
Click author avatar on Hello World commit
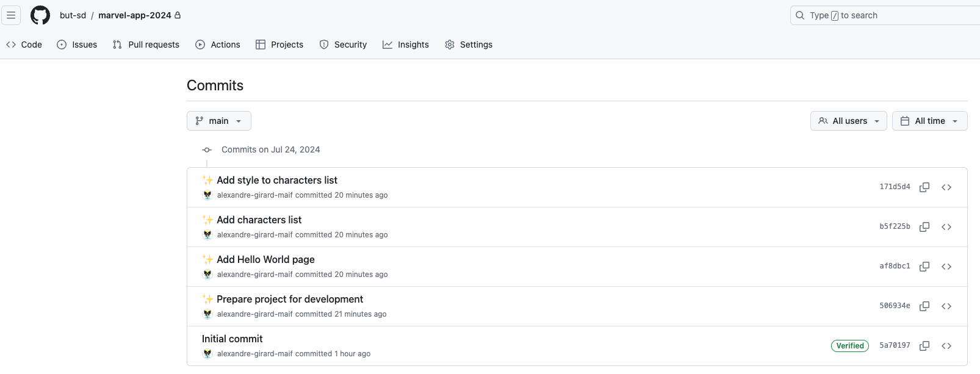[207, 275]
